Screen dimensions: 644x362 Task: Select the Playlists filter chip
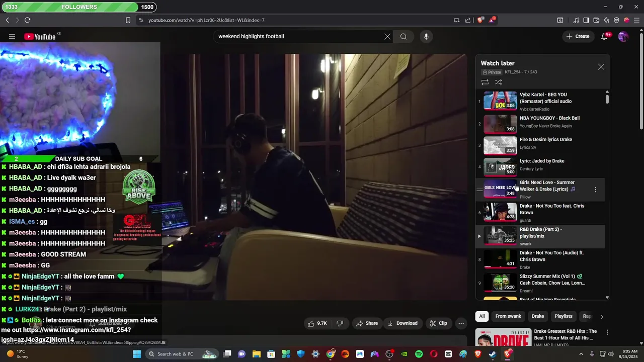563,316
